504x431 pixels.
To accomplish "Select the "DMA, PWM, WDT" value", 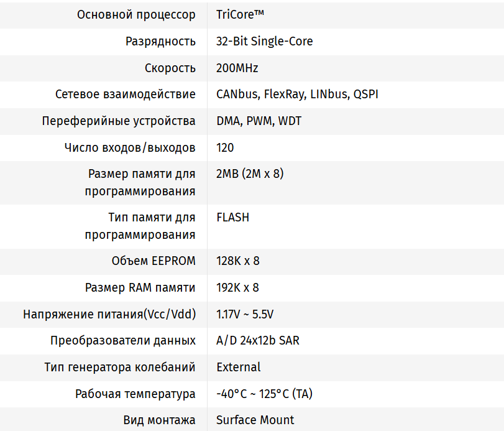I will tap(259, 121).
